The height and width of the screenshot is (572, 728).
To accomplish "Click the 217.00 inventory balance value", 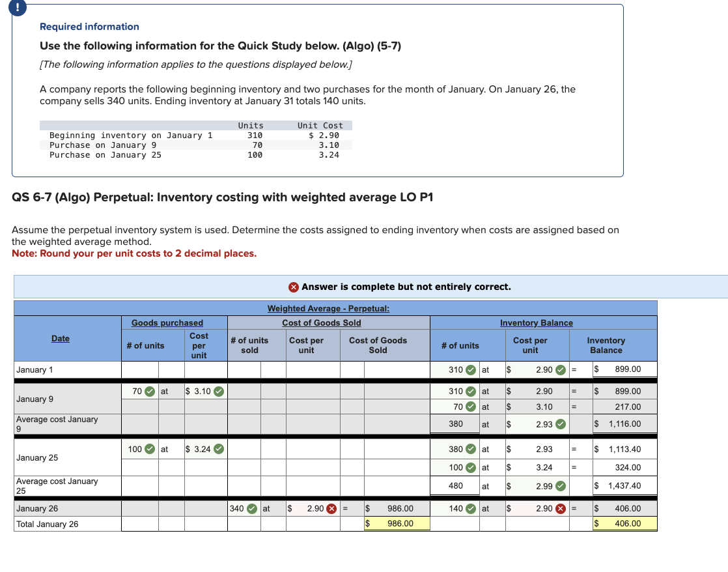I will point(628,407).
